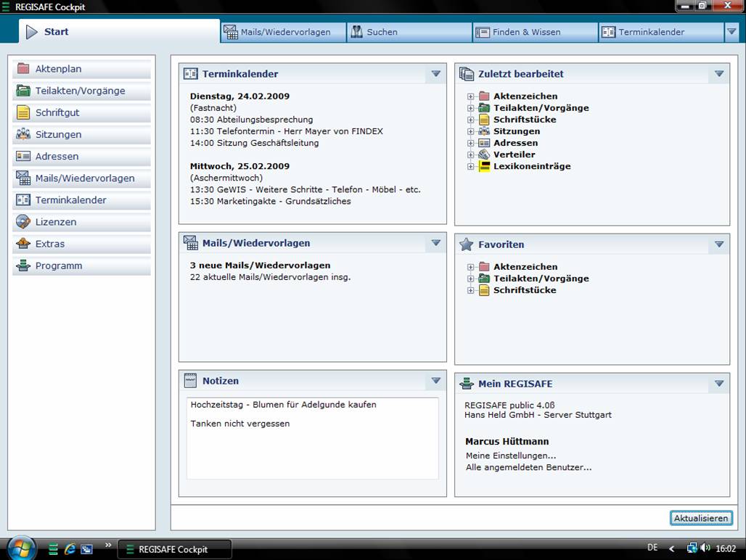Click inside the Notizen text field
Image resolution: width=746 pixels, height=560 pixels.
[x=313, y=438]
